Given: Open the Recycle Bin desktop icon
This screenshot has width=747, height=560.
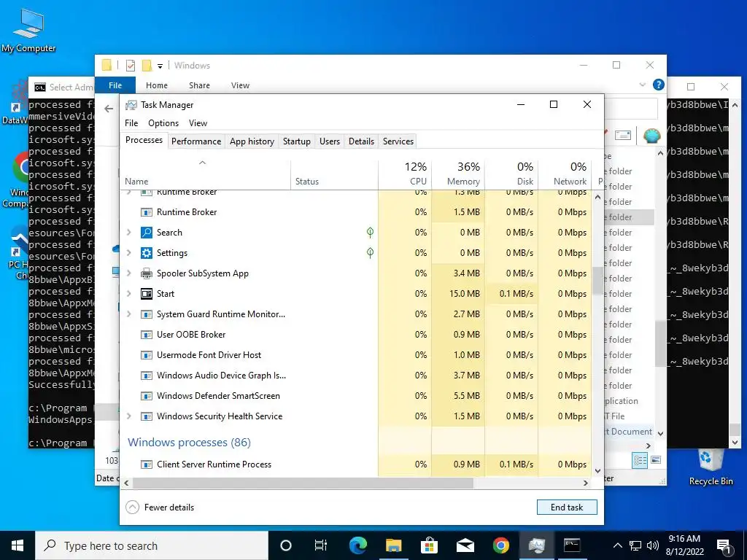Looking at the screenshot, I should [x=711, y=468].
